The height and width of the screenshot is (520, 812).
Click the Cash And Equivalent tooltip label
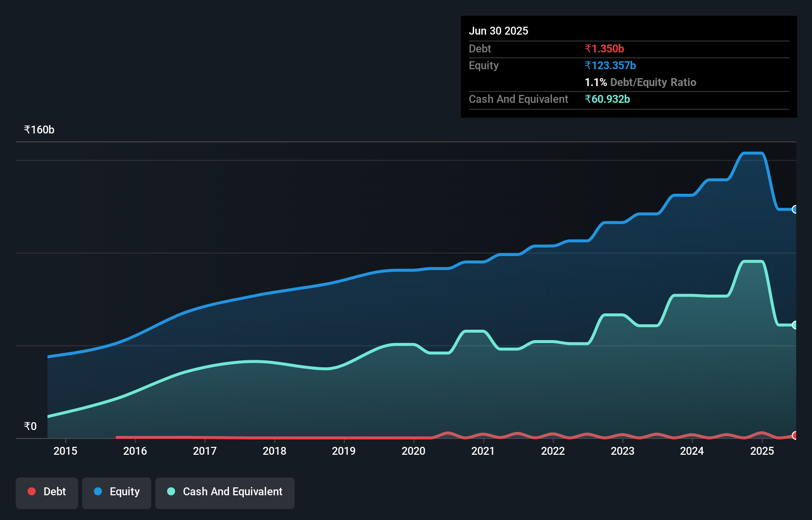pyautogui.click(x=518, y=99)
